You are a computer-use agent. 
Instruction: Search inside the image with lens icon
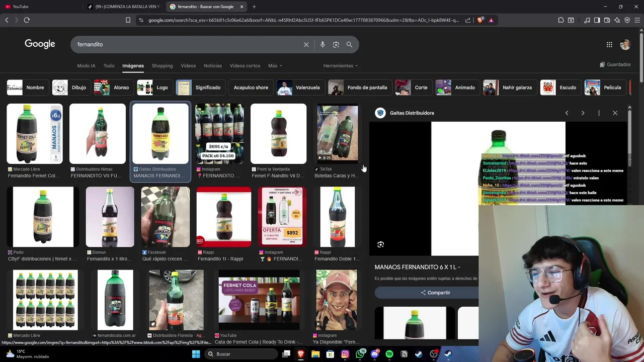point(380,244)
